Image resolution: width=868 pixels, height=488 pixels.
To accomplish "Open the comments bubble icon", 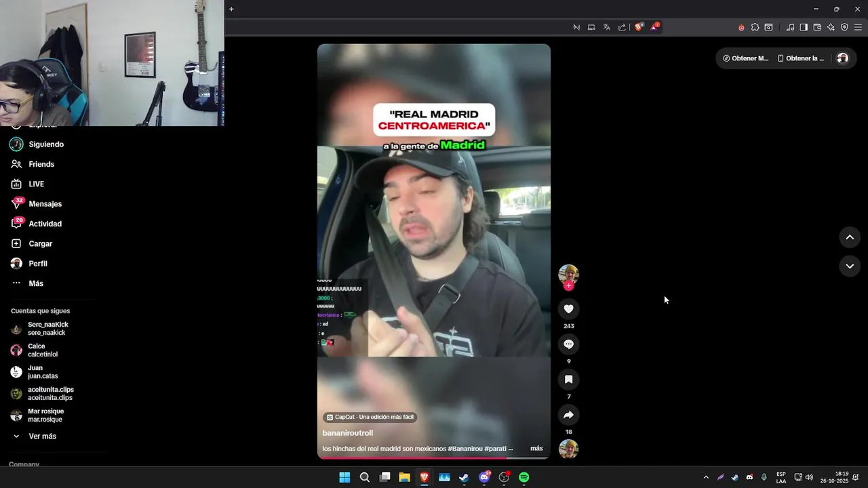I will [x=568, y=344].
